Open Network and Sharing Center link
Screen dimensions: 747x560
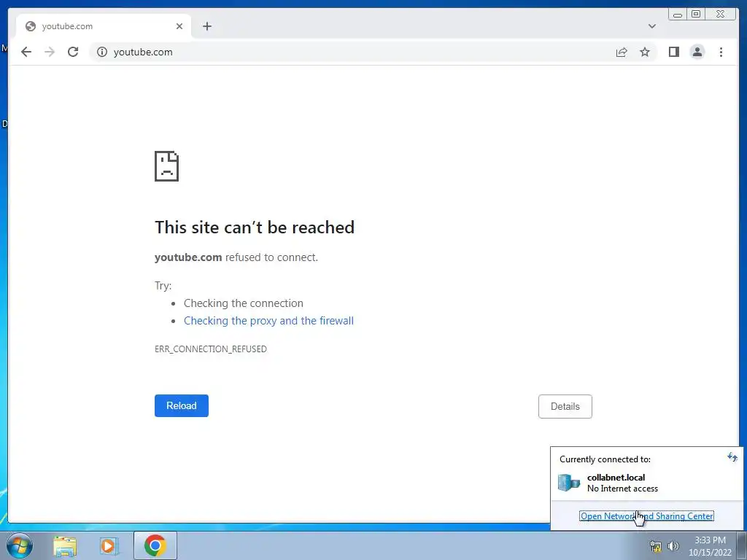coord(646,516)
